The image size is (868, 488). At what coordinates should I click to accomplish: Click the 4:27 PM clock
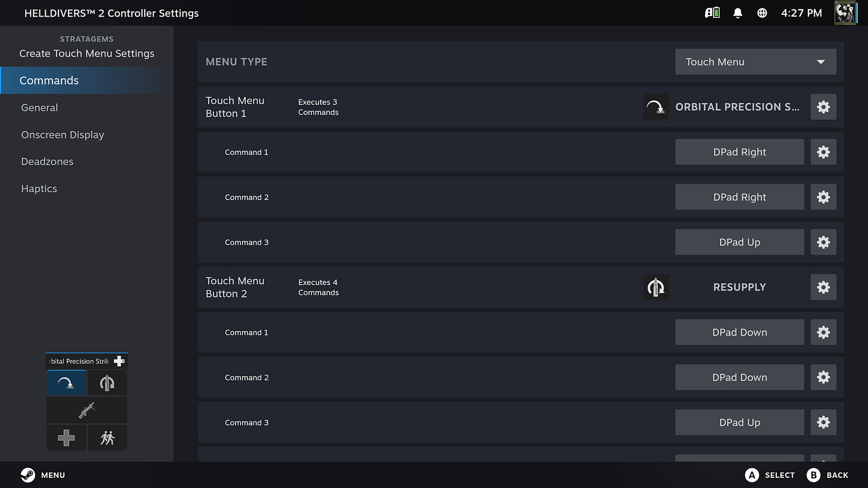click(801, 13)
